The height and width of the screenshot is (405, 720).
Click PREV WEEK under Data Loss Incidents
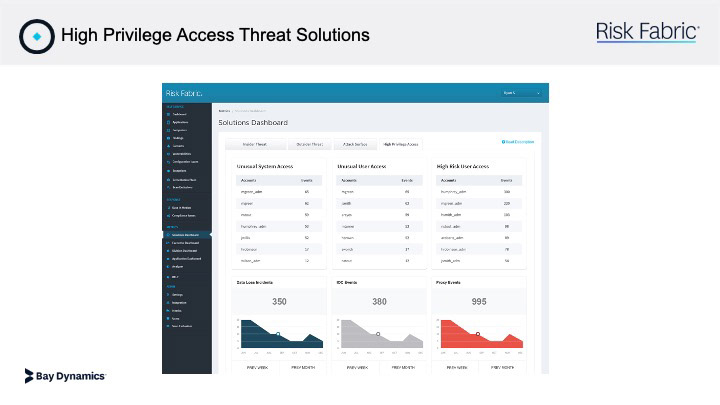[257, 367]
